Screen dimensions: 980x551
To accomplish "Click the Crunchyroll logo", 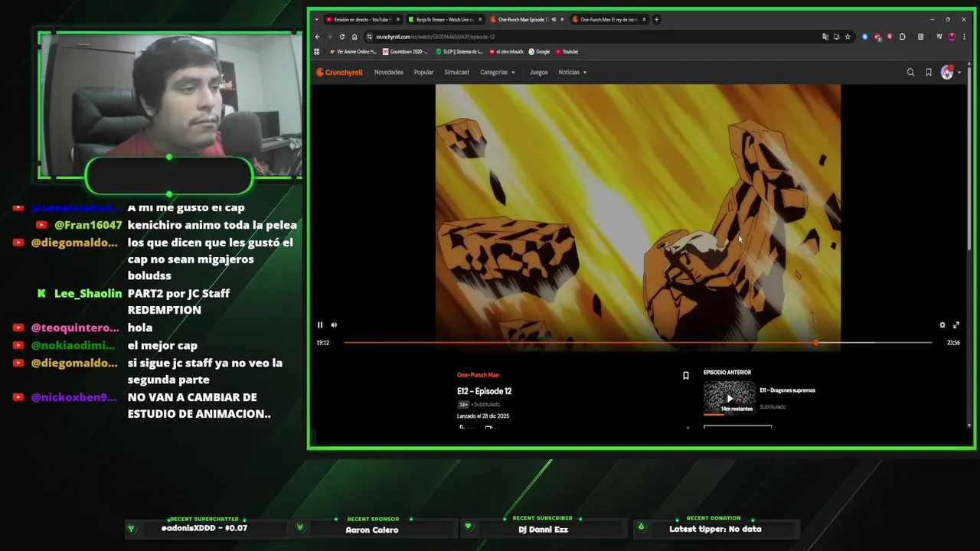I will tap(340, 73).
